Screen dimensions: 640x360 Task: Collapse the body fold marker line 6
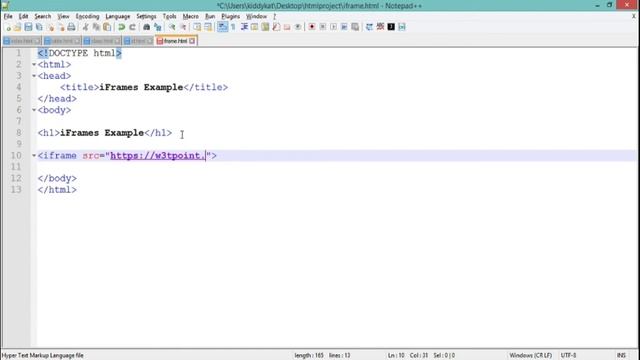34,110
